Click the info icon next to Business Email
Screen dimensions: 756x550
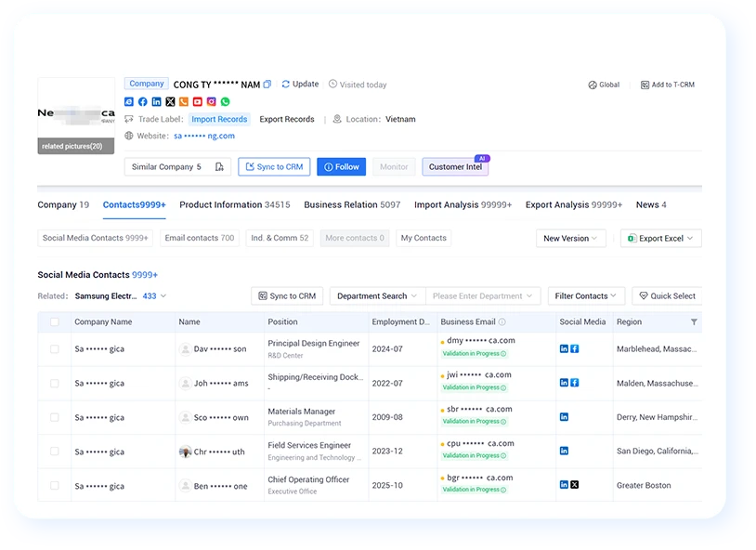(502, 321)
